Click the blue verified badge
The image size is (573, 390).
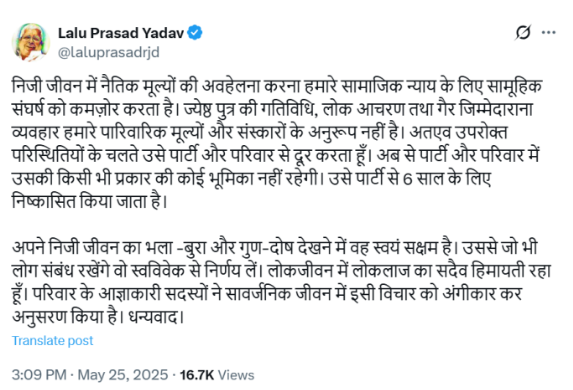point(195,33)
